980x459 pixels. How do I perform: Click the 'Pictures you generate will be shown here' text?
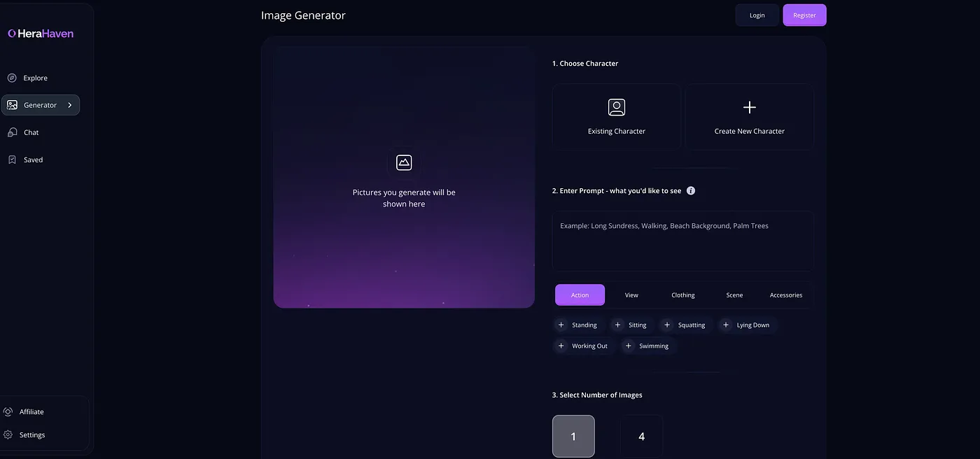[x=404, y=198]
